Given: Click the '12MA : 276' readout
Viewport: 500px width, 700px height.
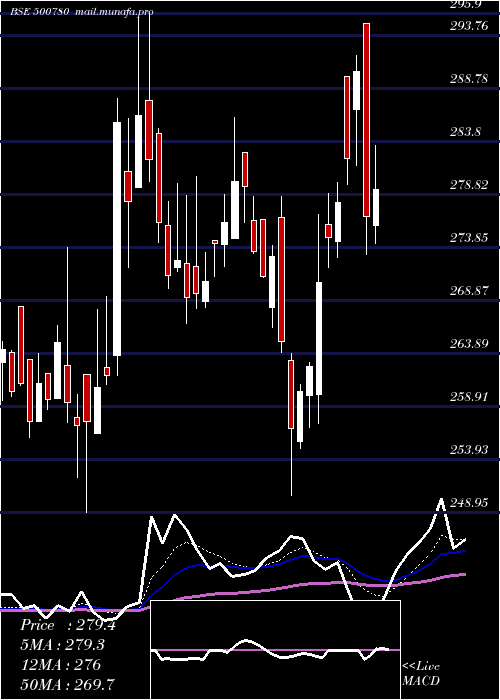Looking at the screenshot, I should pyautogui.click(x=60, y=665).
